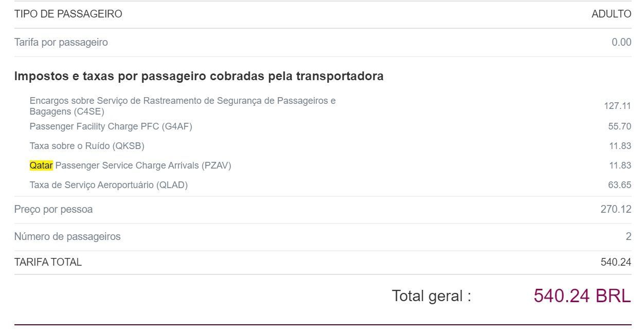
Task: Select the Taxa sobre o Ruído (QKSB) line
Action: (87, 146)
